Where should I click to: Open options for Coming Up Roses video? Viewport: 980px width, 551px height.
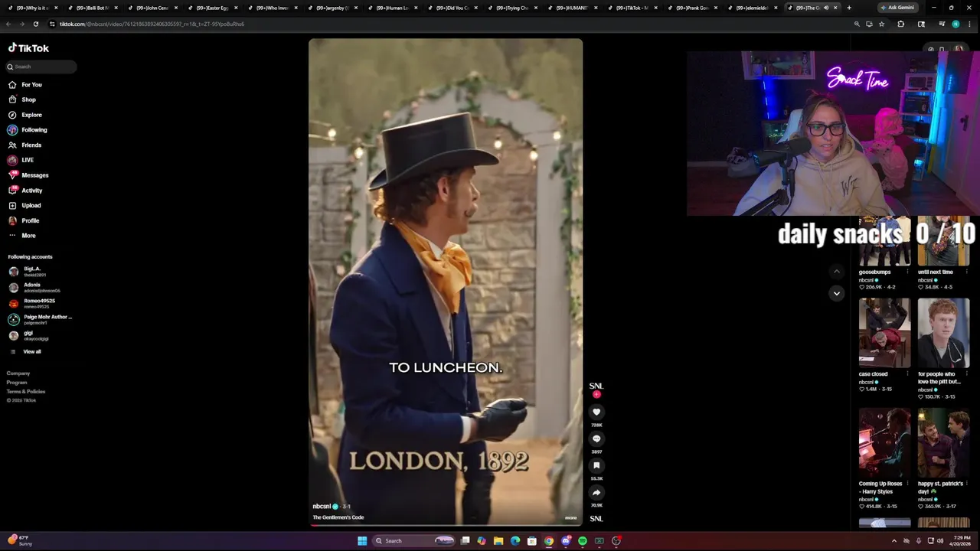point(907,484)
